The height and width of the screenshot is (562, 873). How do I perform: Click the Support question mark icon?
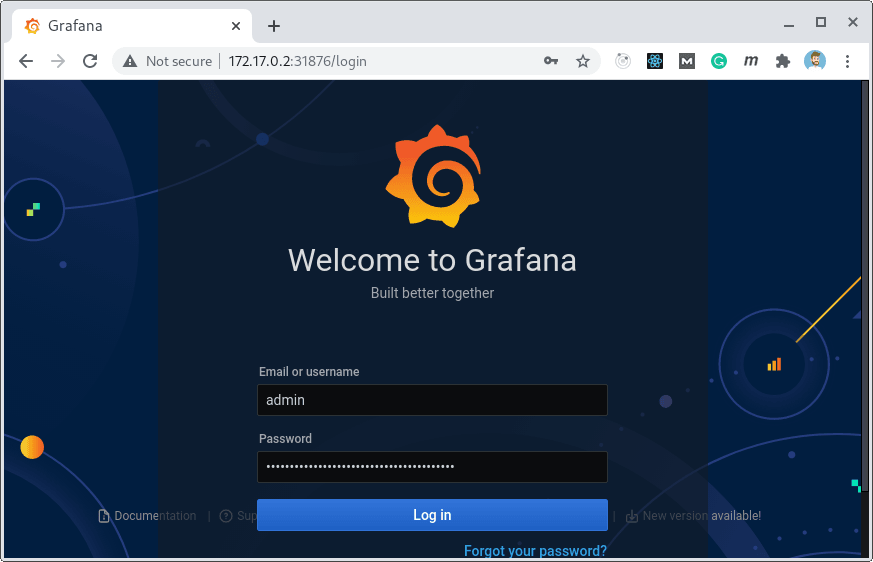tap(225, 516)
